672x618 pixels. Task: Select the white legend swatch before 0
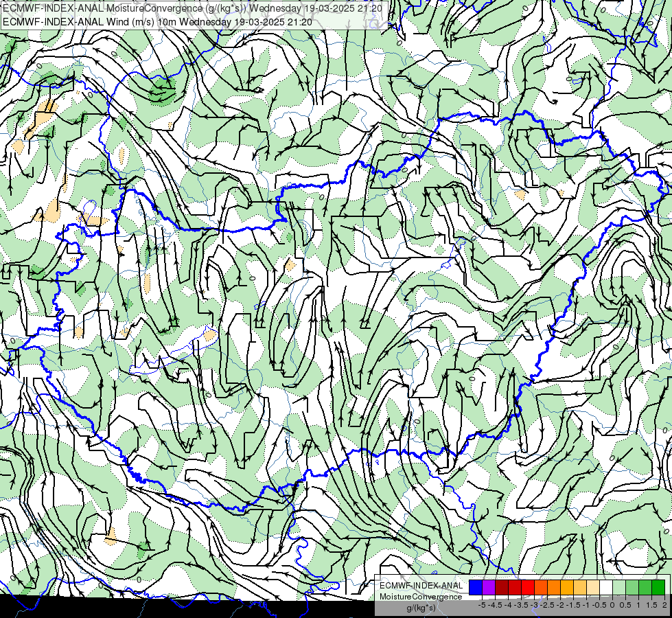point(606,588)
